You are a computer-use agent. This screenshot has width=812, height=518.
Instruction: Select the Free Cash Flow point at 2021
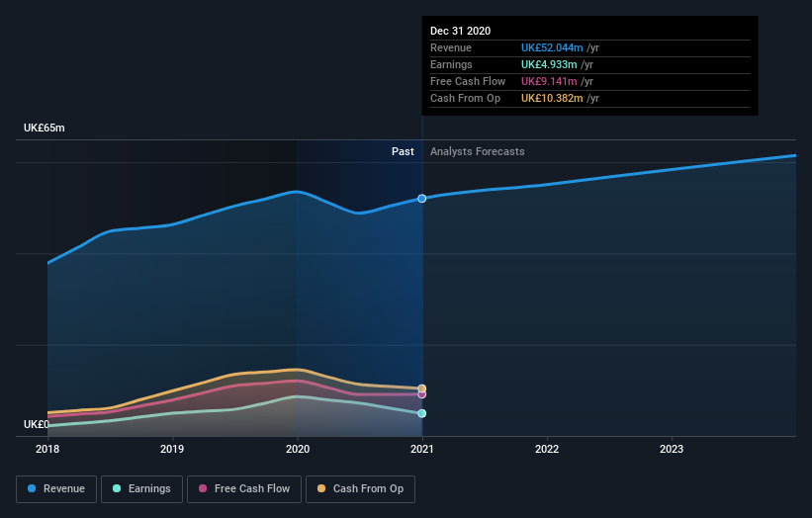click(x=422, y=394)
